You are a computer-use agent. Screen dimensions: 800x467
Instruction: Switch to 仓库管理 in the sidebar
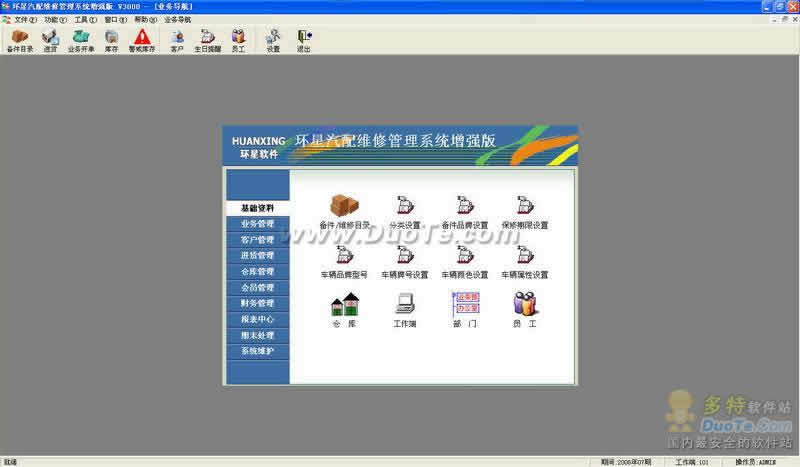tap(258, 272)
